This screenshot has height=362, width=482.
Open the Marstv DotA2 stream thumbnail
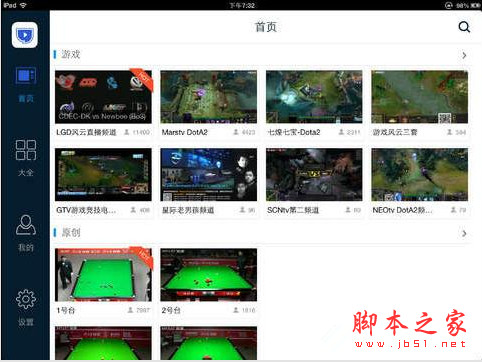tap(209, 97)
